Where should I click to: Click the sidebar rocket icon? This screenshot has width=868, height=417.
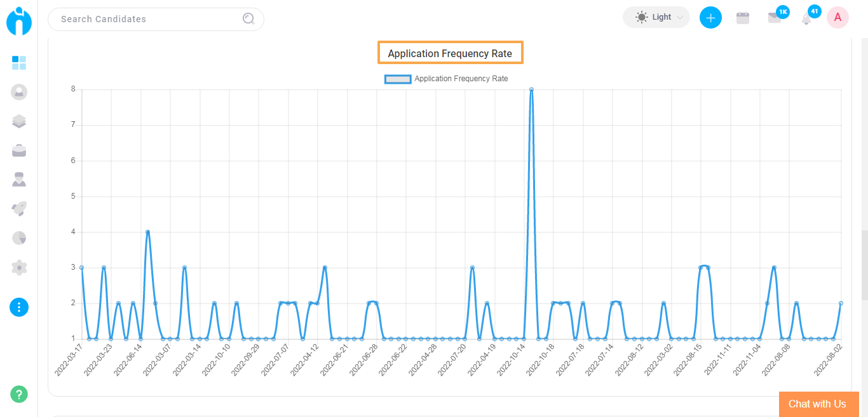(x=19, y=208)
